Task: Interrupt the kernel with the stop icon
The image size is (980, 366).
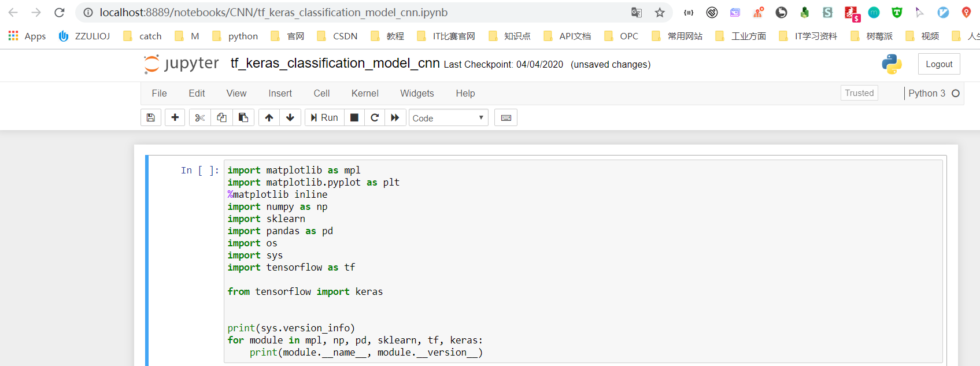Action: click(354, 117)
